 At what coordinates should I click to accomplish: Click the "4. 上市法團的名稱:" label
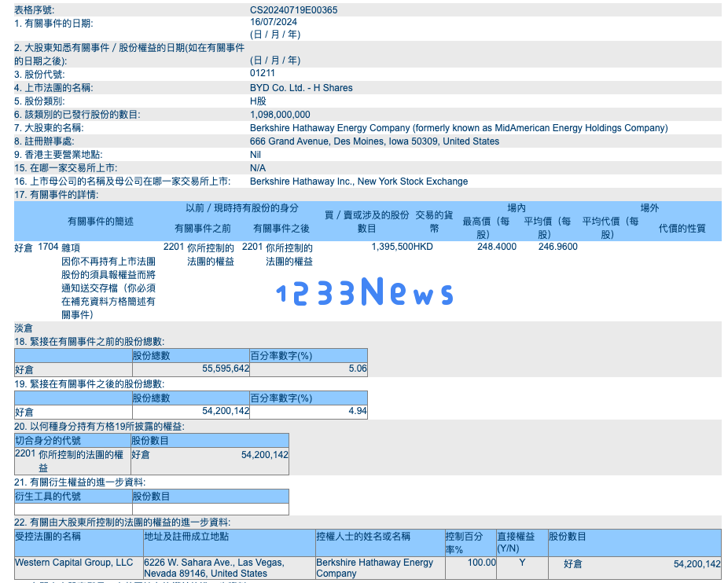(x=53, y=88)
